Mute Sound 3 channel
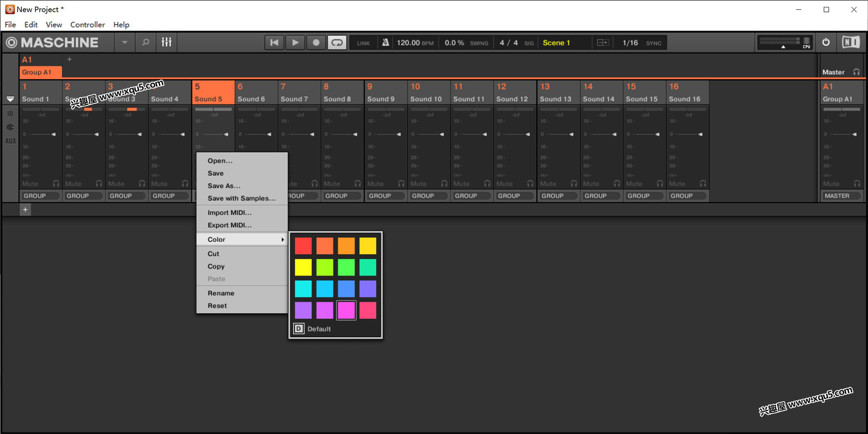The image size is (868, 434). [x=116, y=184]
